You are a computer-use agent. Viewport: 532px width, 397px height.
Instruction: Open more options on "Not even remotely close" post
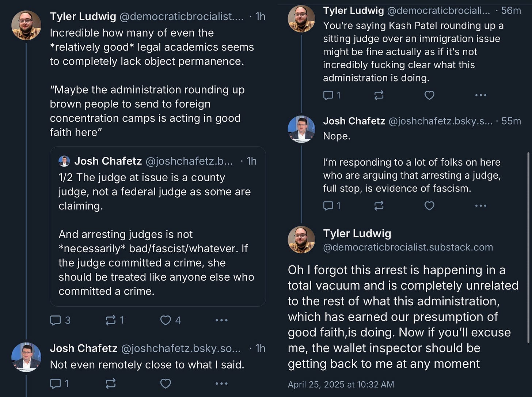point(221,383)
